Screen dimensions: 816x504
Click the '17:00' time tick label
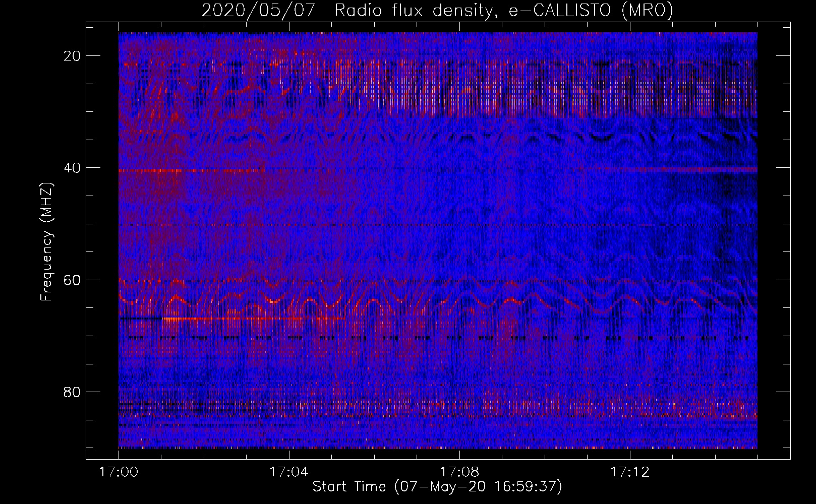coord(119,472)
